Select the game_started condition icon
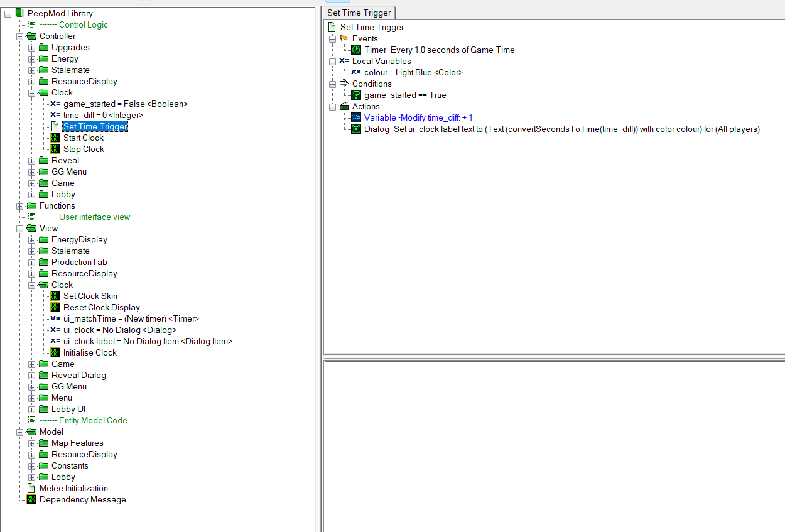This screenshot has width=785, height=532. 356,95
